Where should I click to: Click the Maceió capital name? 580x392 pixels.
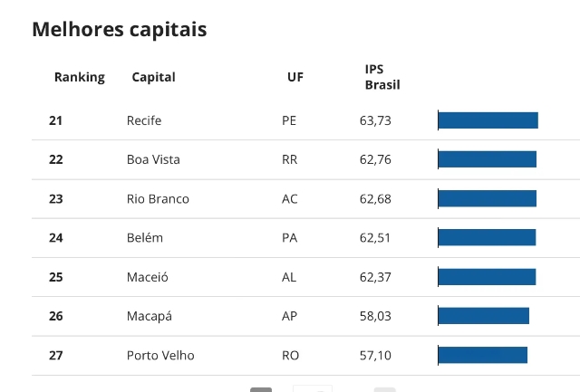[x=148, y=277]
